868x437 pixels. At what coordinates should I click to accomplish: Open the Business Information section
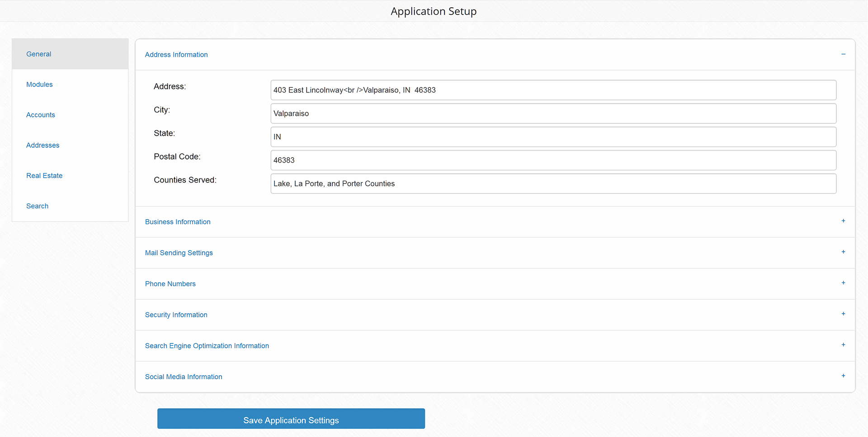495,222
